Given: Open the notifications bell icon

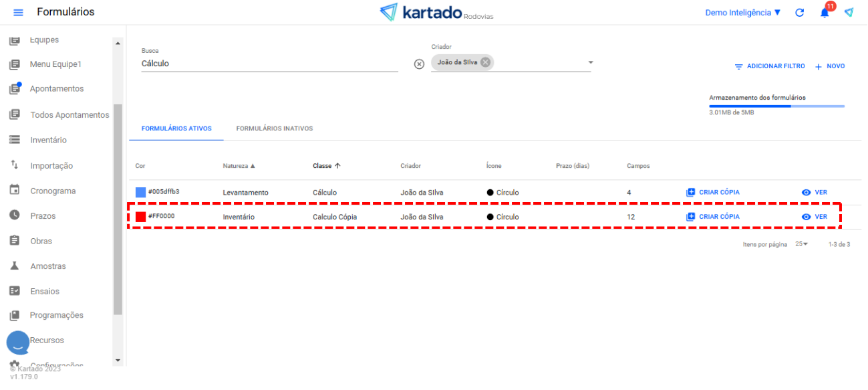Looking at the screenshot, I should (x=825, y=13).
